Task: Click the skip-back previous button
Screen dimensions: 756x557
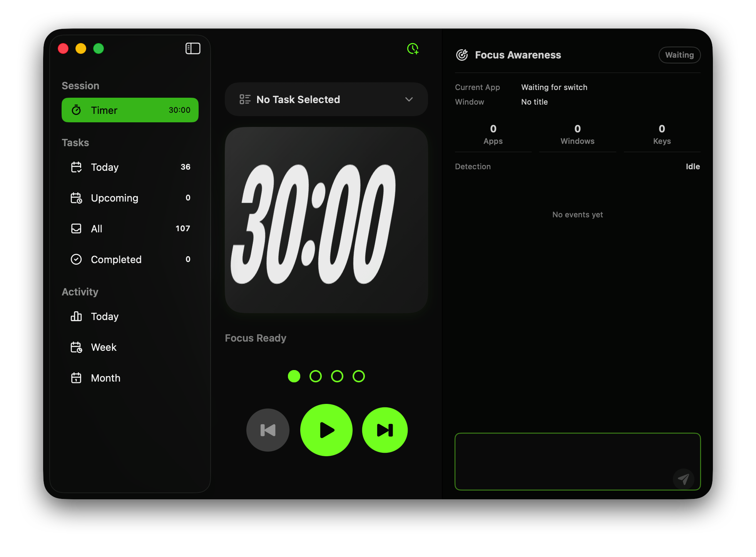Action: tap(268, 430)
